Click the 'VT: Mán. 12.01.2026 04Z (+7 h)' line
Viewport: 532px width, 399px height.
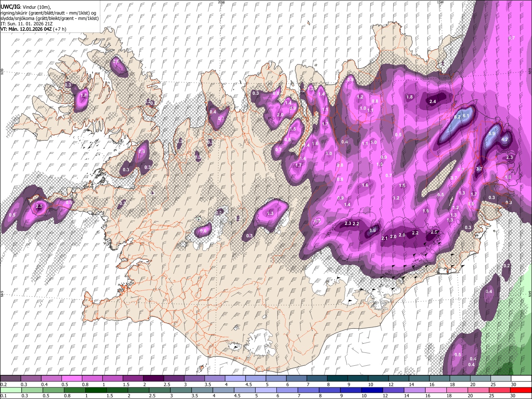pyautogui.click(x=33, y=29)
